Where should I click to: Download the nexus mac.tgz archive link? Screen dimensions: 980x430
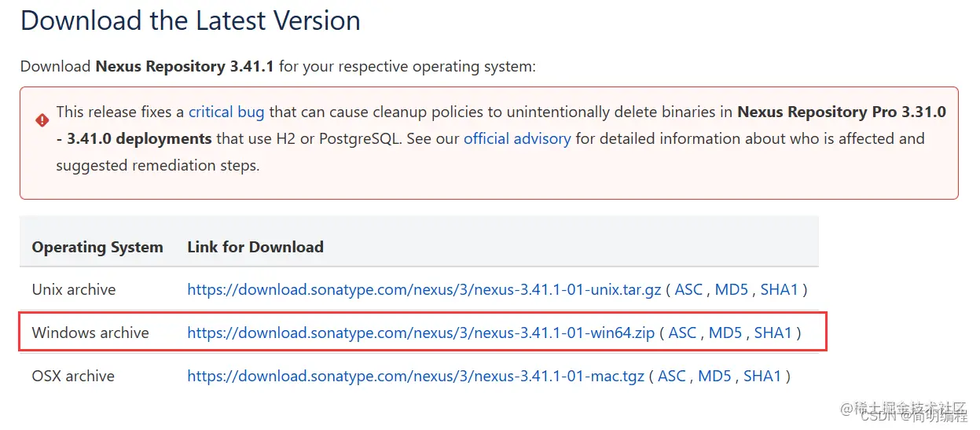coord(416,376)
